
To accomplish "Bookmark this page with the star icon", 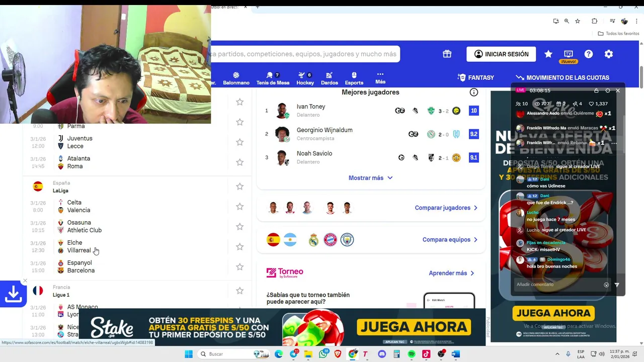I will [578, 21].
